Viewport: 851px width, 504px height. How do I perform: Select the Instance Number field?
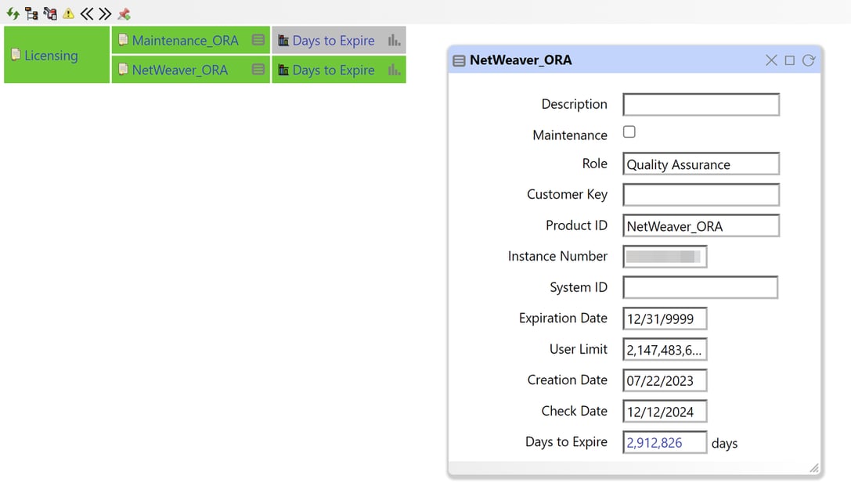pyautogui.click(x=665, y=257)
